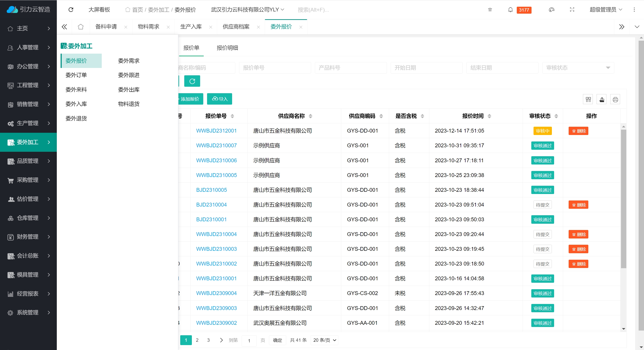
Task: Toggle fullscreen mode icon
Action: 572,9
